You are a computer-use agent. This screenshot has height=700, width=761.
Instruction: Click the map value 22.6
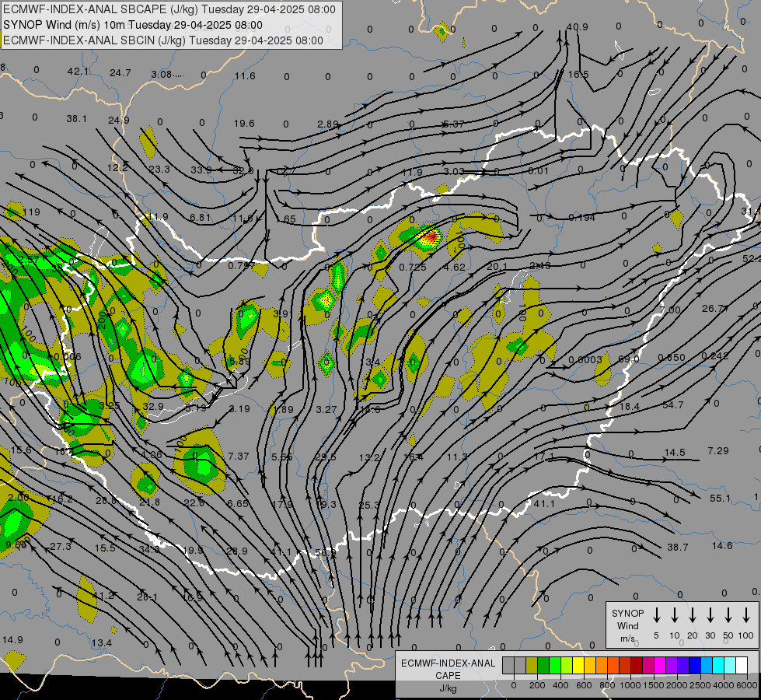(x=194, y=502)
